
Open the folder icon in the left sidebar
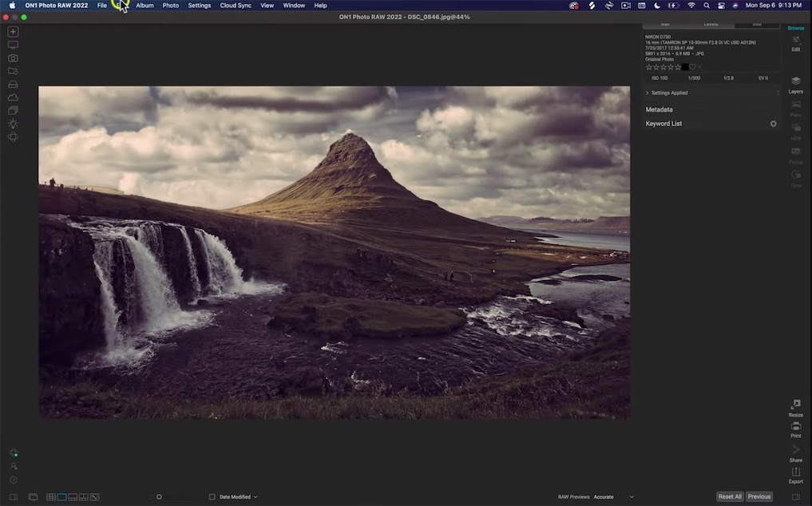13,71
